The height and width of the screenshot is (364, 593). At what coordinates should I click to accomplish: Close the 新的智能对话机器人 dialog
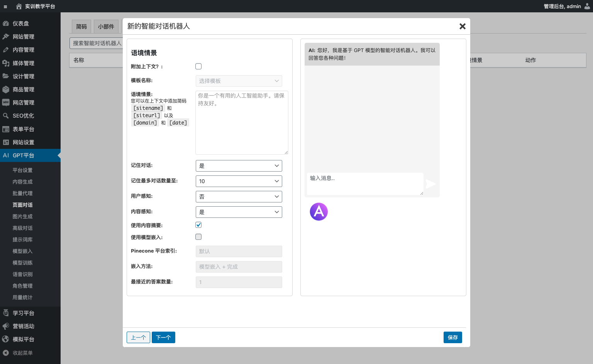463,26
